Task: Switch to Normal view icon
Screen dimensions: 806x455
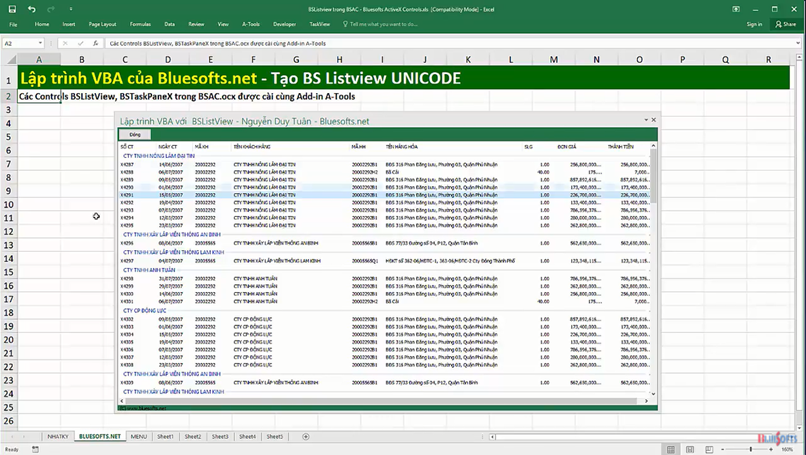Action: (671, 449)
